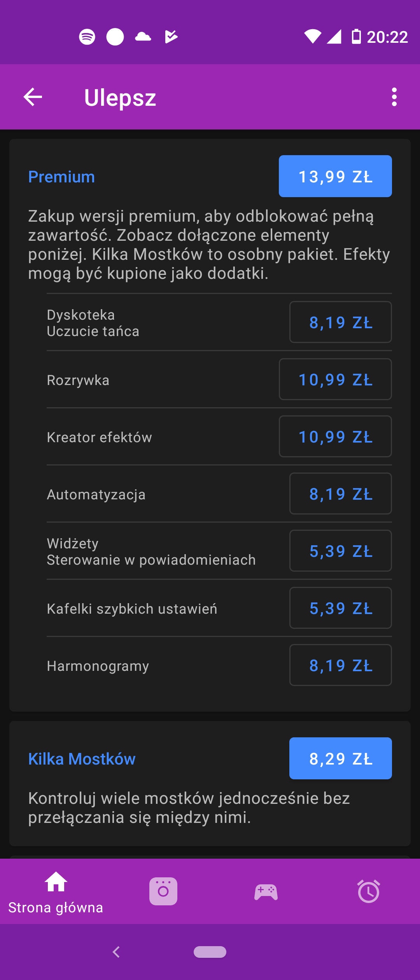
Task: Open the game controller entertainment tab
Action: tap(266, 891)
